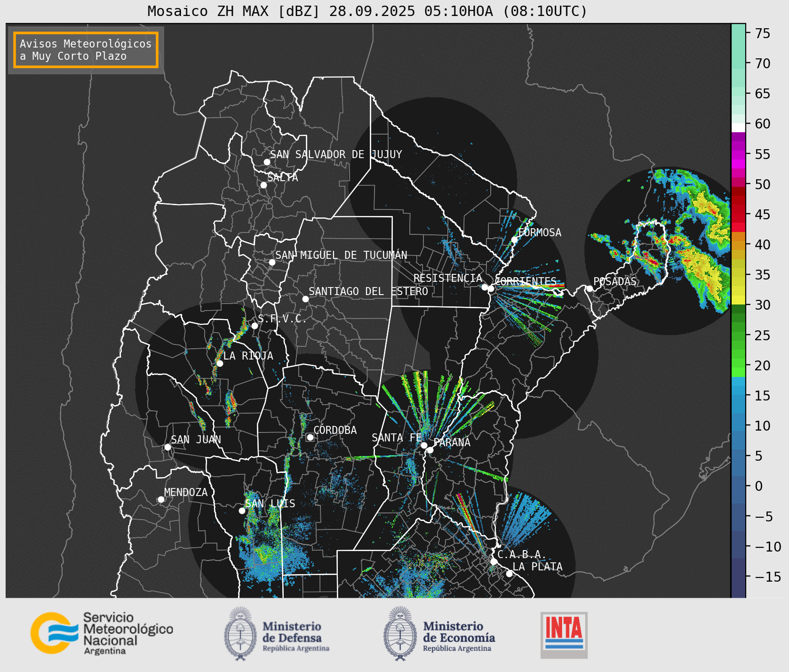Click the 55 dBZ magenta color band

tap(738, 155)
